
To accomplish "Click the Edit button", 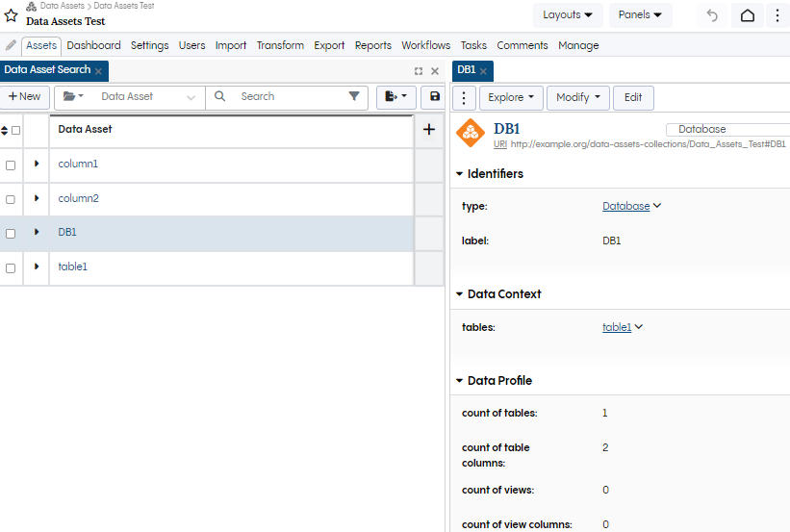I will coord(633,98).
